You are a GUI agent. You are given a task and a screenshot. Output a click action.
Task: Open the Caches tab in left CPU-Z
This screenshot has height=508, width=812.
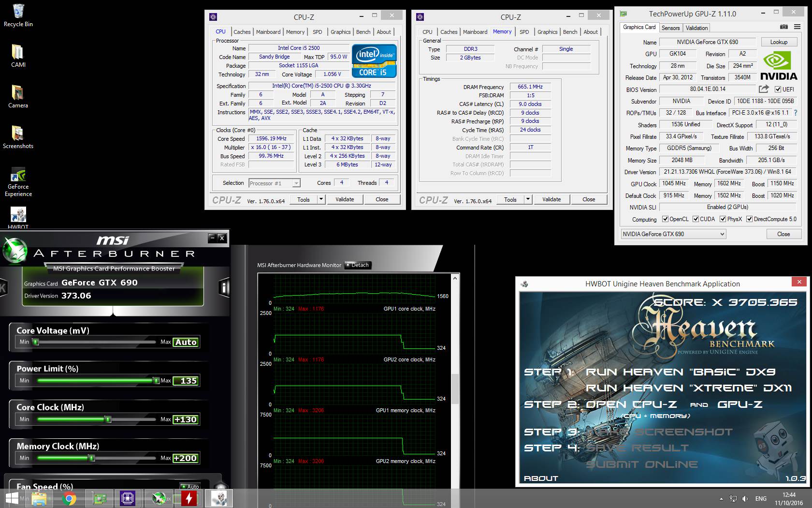[x=242, y=32]
